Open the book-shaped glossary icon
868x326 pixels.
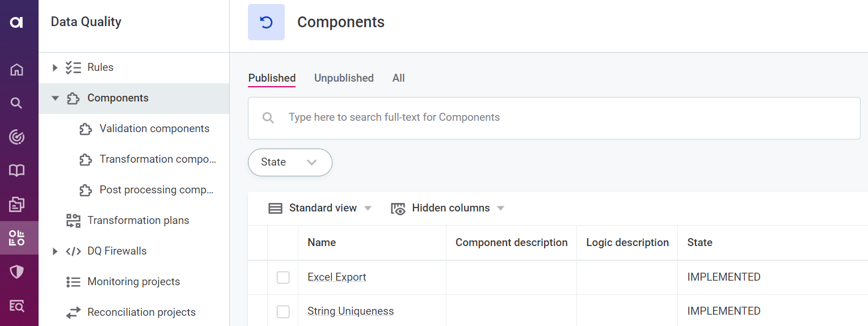pyautogui.click(x=17, y=170)
